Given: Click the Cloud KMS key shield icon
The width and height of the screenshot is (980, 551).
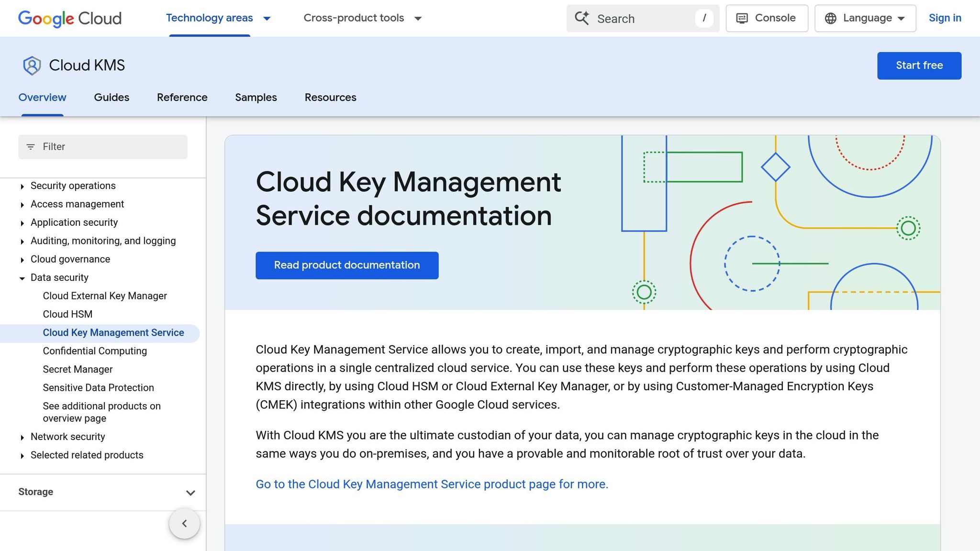Looking at the screenshot, I should pyautogui.click(x=31, y=66).
